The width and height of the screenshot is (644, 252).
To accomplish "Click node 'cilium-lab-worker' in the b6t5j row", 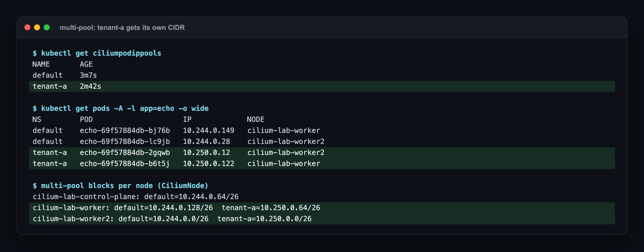I will coord(284,163).
